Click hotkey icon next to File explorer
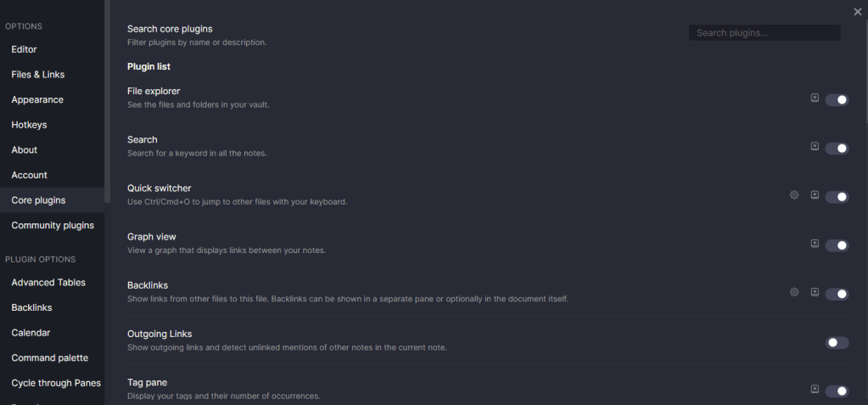This screenshot has width=868, height=405. point(815,98)
